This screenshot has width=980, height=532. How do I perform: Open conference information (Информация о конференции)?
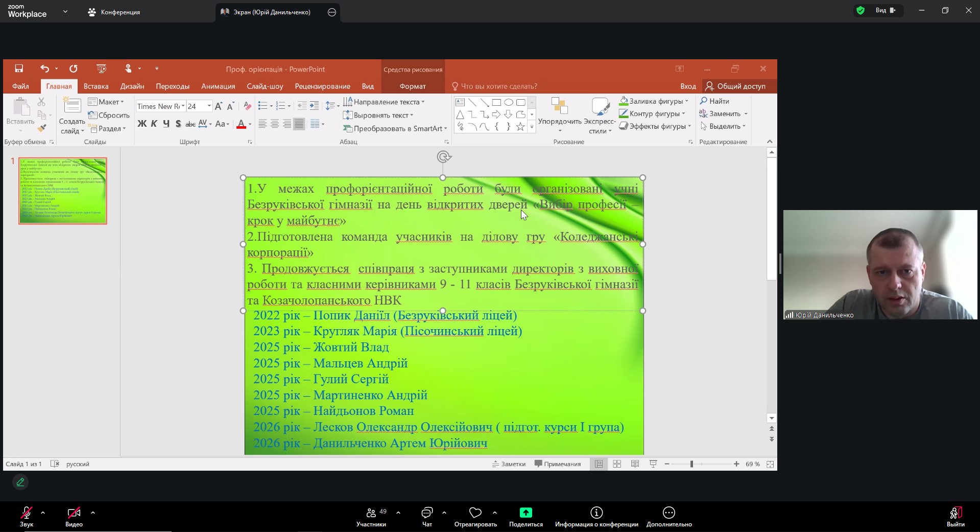596,513
